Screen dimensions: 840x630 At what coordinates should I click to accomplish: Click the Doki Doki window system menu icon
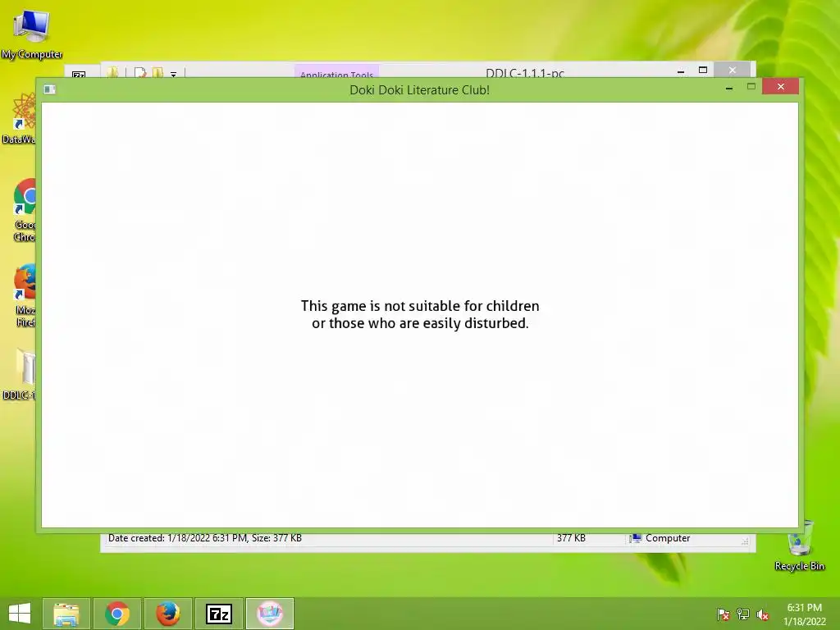[x=50, y=89]
